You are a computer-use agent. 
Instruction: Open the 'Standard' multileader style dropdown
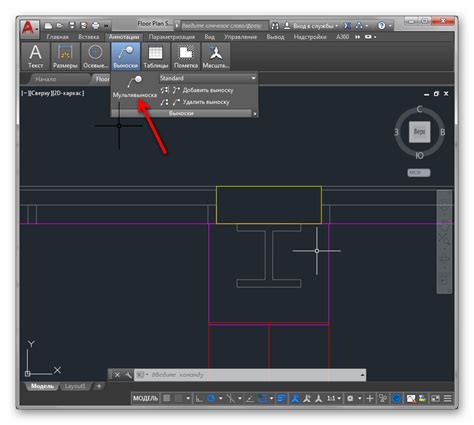click(x=208, y=78)
